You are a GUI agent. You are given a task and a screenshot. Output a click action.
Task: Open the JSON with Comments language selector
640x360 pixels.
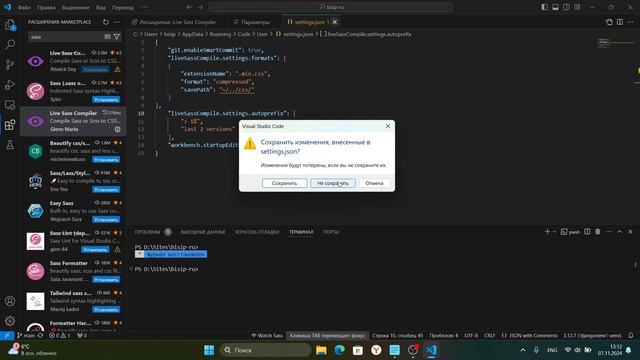tap(529, 336)
